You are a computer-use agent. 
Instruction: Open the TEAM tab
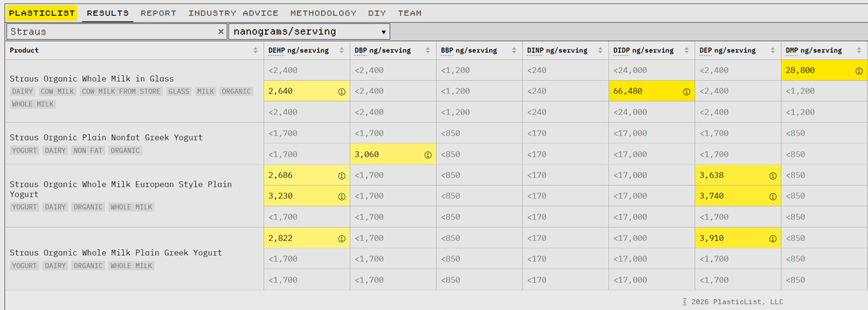(x=409, y=13)
